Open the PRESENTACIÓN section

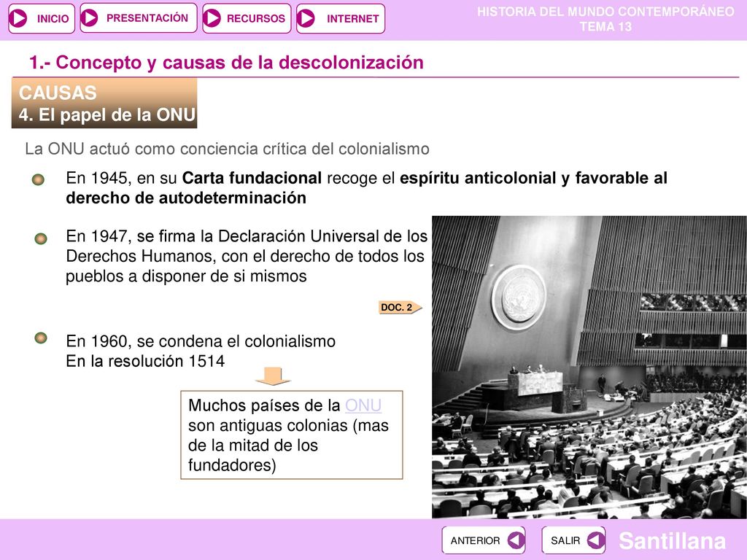pos(138,18)
